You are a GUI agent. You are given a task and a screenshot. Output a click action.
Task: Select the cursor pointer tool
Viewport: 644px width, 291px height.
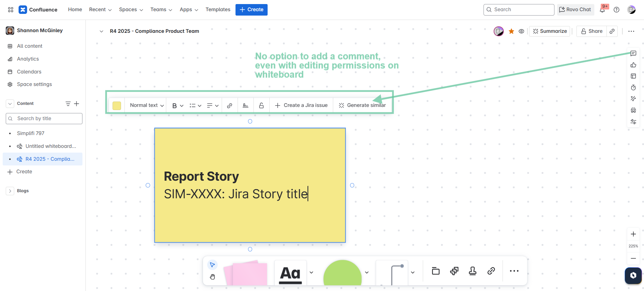point(212,265)
